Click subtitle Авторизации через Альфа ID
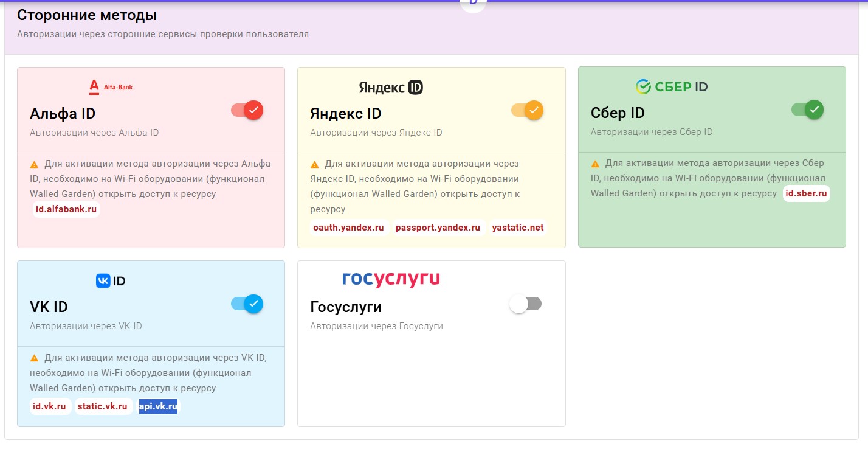The image size is (868, 452). tap(94, 133)
